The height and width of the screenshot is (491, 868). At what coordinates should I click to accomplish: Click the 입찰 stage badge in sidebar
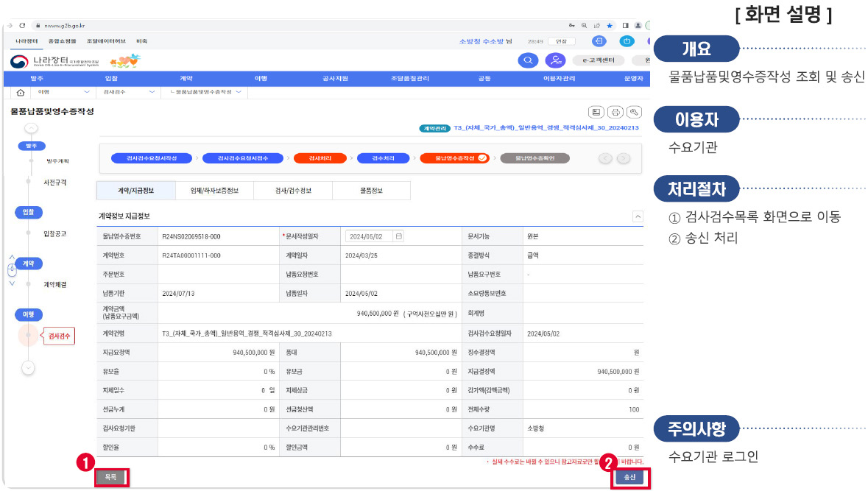28,212
